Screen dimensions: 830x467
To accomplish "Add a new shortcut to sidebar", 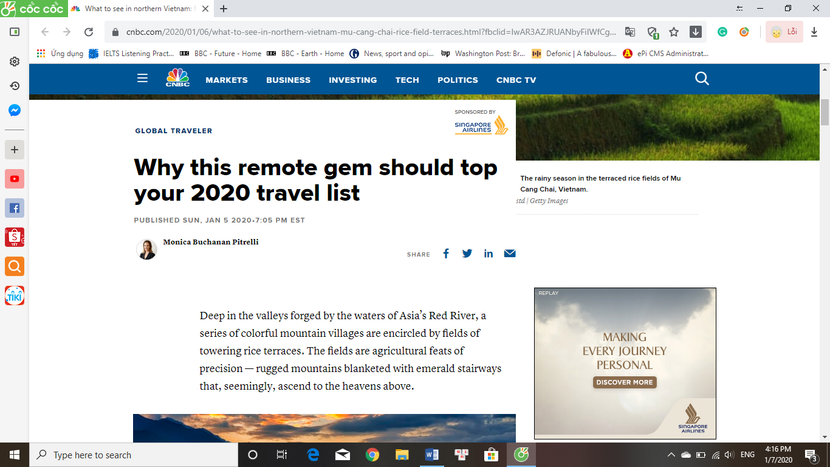I will tap(14, 150).
